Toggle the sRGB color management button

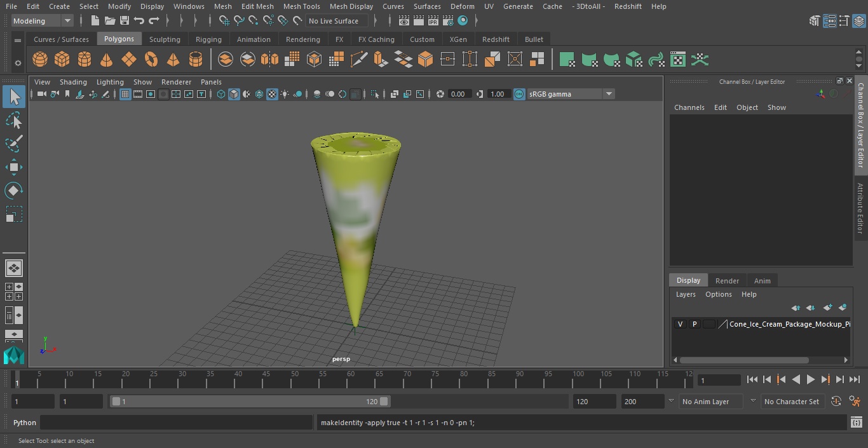click(519, 94)
